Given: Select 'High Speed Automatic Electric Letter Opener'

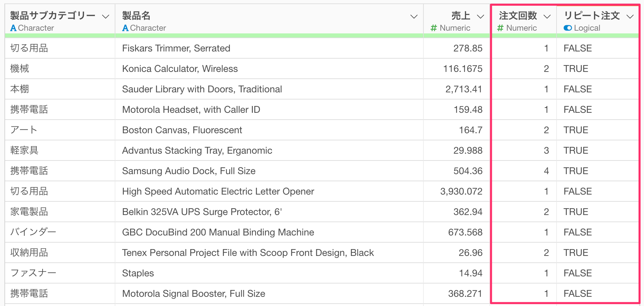Looking at the screenshot, I should click(269, 192).
